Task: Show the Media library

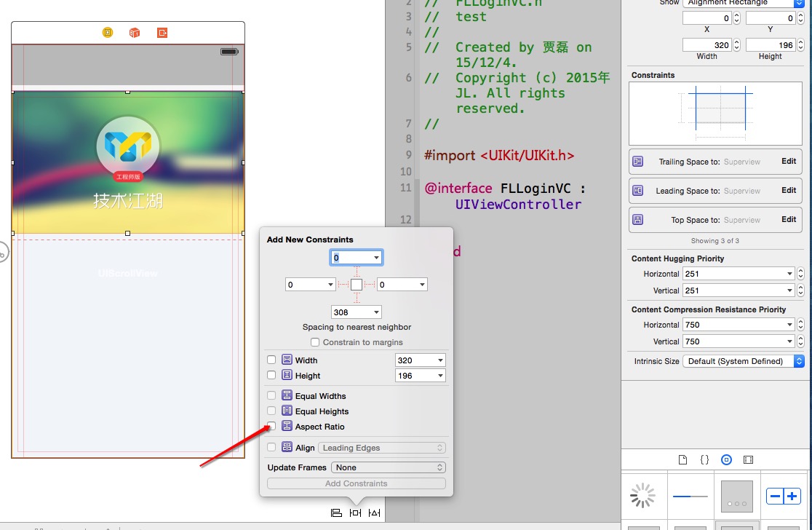Action: click(x=748, y=459)
